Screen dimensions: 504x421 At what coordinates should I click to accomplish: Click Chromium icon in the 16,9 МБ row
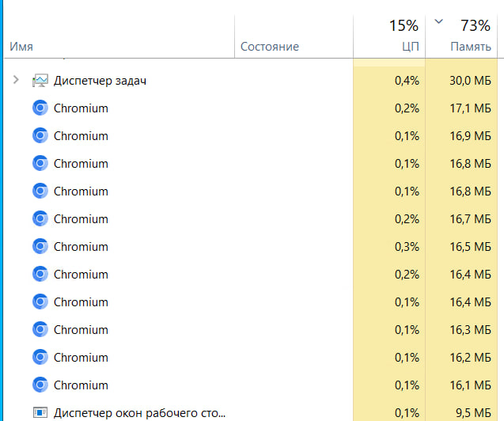coord(40,136)
